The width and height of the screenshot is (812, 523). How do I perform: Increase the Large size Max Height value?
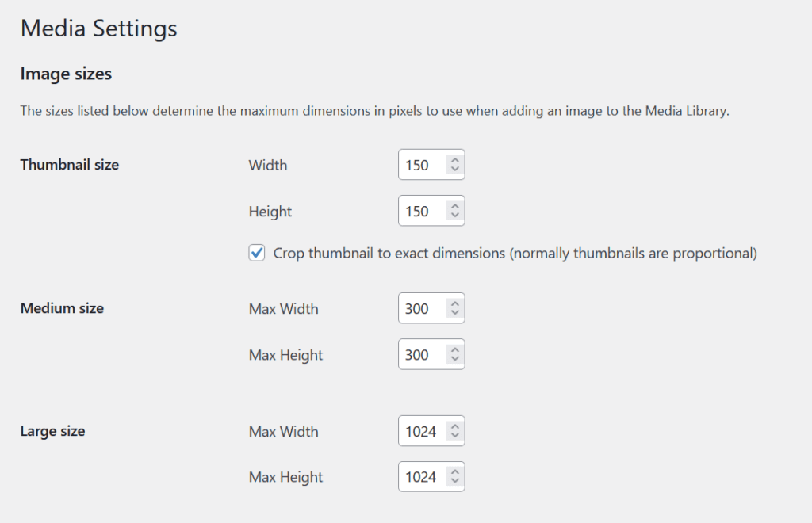(455, 471)
